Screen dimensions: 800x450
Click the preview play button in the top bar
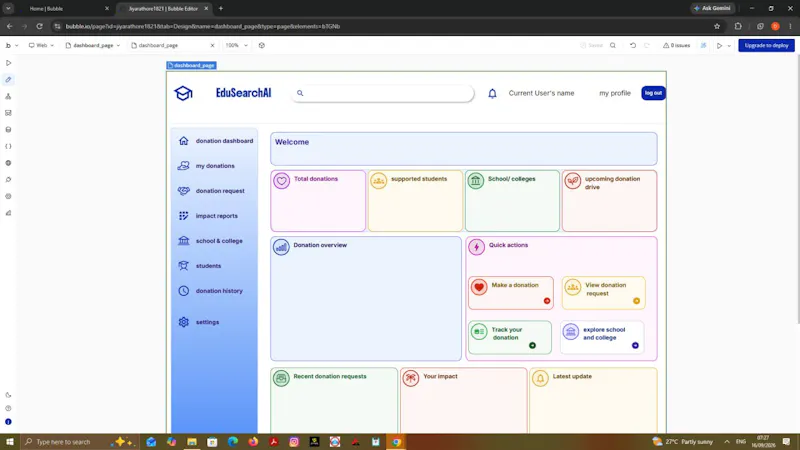pos(719,45)
